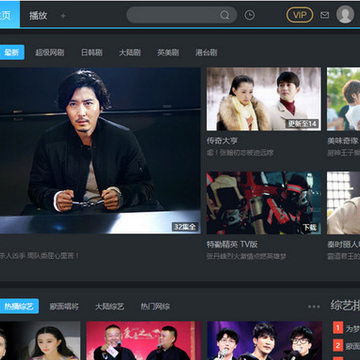Add a new tab with plus icon
This screenshot has width=360, height=360.
[63, 16]
